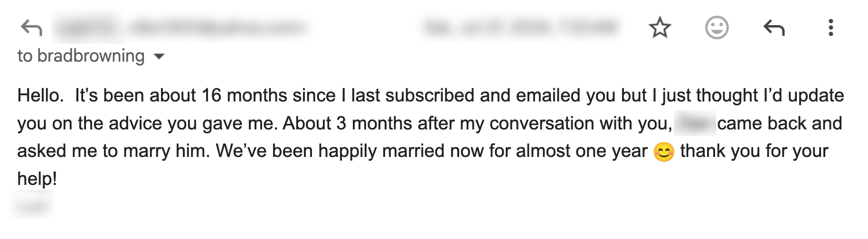Screen dimensions: 868x239
Task: Click the blurred signature below the message
Action: click(x=32, y=206)
